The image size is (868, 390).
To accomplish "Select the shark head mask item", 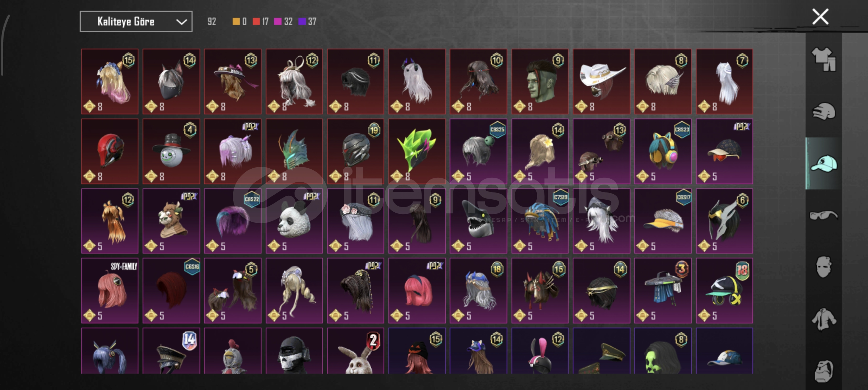I will (479, 221).
